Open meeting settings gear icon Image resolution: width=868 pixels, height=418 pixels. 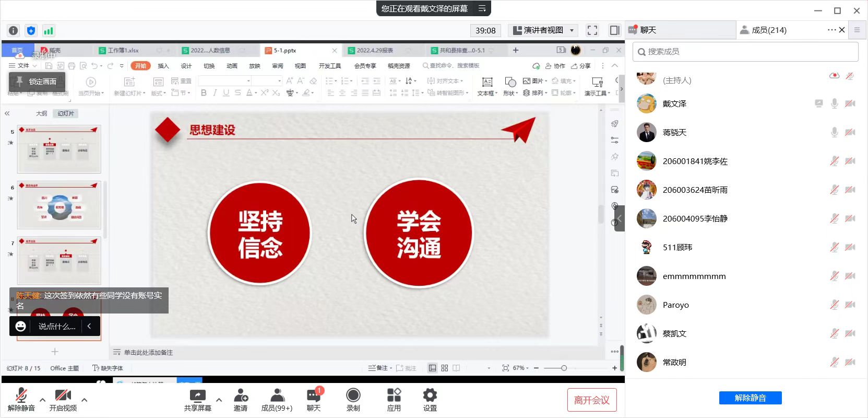(430, 396)
